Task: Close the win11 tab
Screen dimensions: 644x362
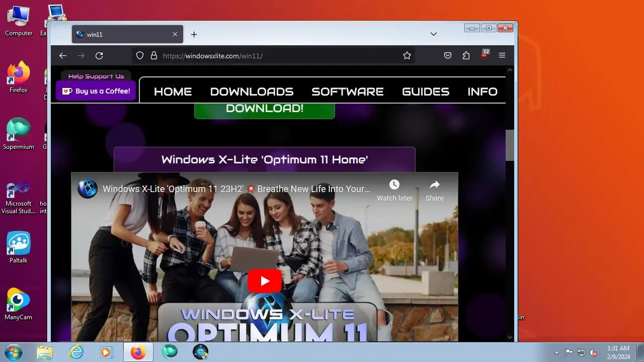Action: tap(175, 34)
